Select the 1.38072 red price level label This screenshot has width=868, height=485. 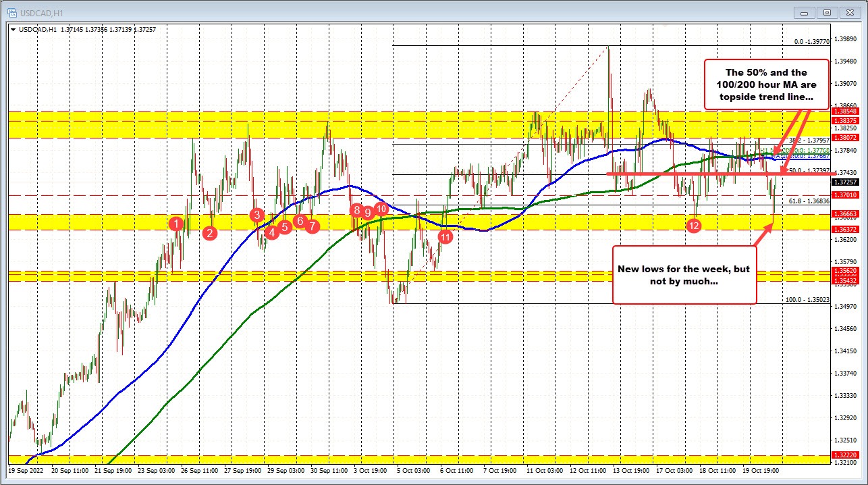point(846,137)
